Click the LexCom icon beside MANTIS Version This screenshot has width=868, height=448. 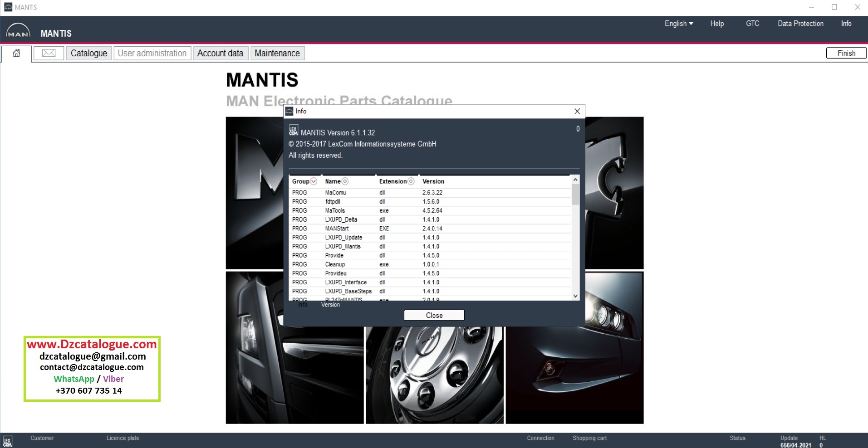(x=294, y=130)
